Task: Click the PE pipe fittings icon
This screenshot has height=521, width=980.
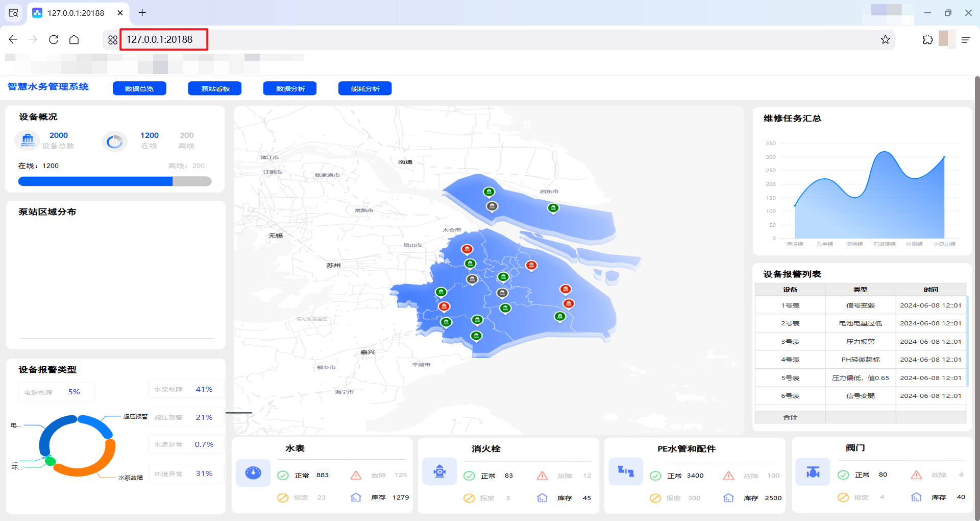Action: coord(626,471)
